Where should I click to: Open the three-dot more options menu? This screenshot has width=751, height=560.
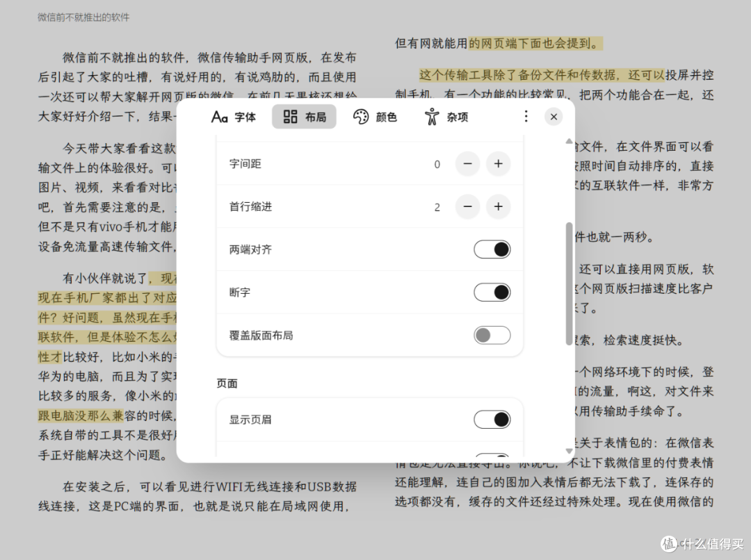click(x=526, y=116)
